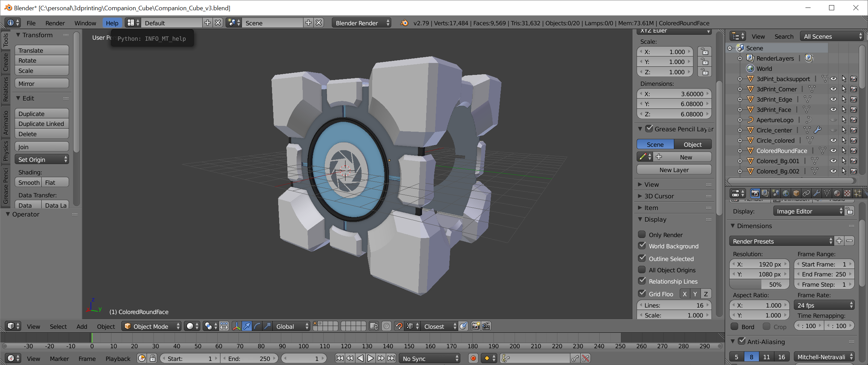This screenshot has width=868, height=365.
Task: Enable All Object Origins checkbox
Action: tap(642, 270)
